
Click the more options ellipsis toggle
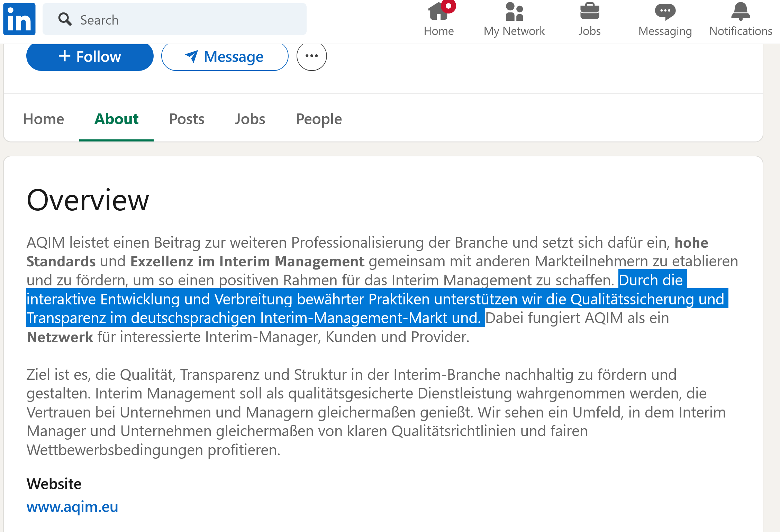pyautogui.click(x=312, y=56)
